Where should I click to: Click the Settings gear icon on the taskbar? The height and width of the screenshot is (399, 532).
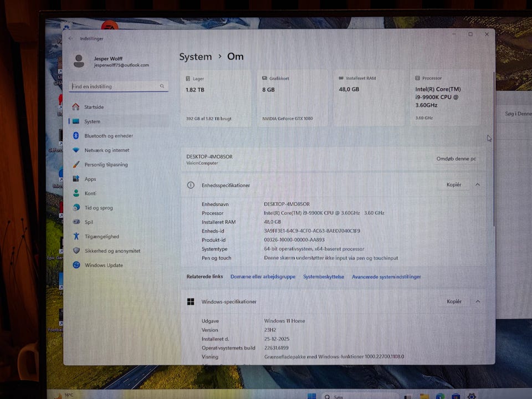[x=472, y=396]
